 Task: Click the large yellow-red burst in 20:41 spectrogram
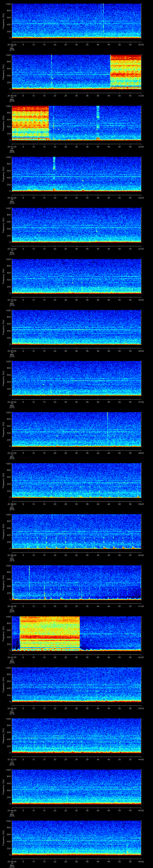(x=50, y=633)
